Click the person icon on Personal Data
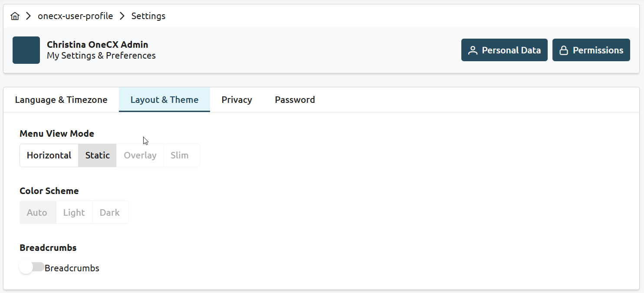The height and width of the screenshot is (293, 644). (473, 50)
